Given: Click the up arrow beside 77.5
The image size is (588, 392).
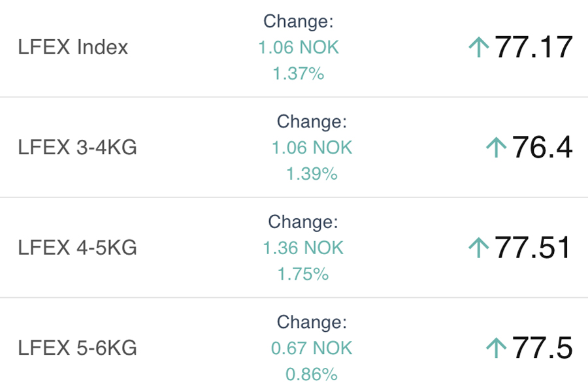Looking at the screenshot, I should click(x=497, y=348).
